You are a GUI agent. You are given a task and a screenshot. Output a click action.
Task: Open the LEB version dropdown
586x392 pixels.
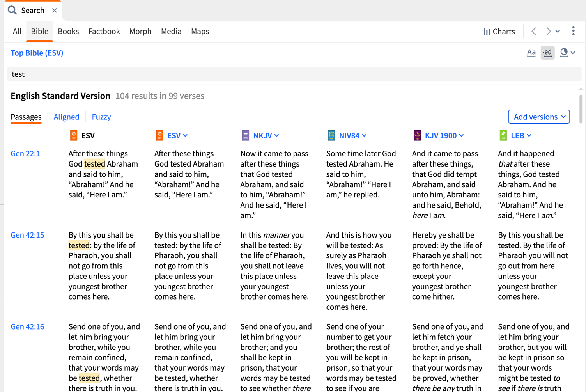tap(521, 135)
